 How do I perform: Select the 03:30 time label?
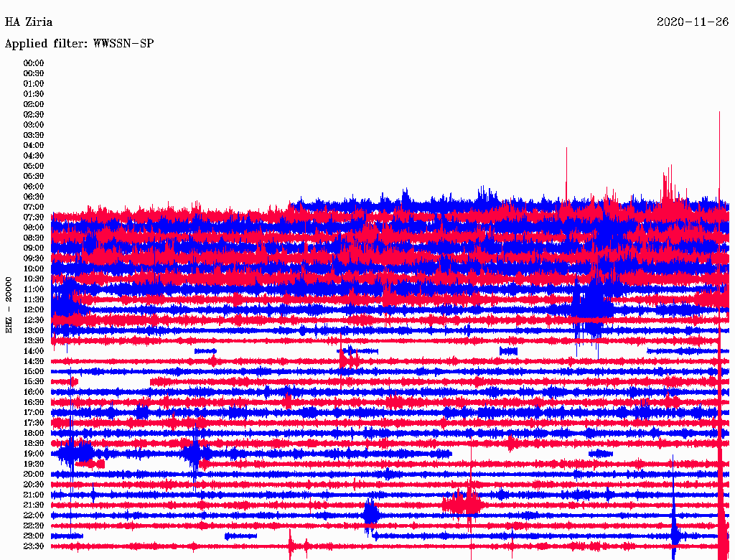34,135
